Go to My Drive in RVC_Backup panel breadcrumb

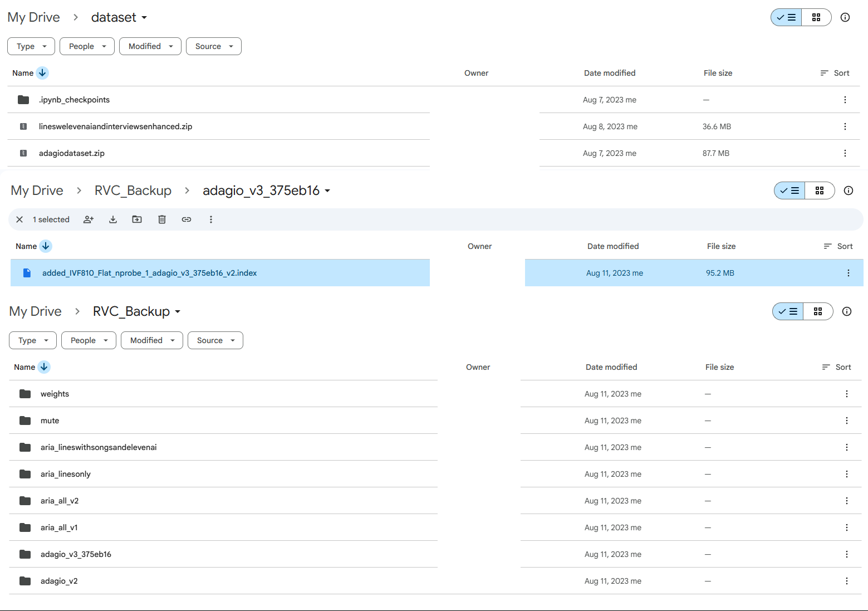pyautogui.click(x=35, y=311)
